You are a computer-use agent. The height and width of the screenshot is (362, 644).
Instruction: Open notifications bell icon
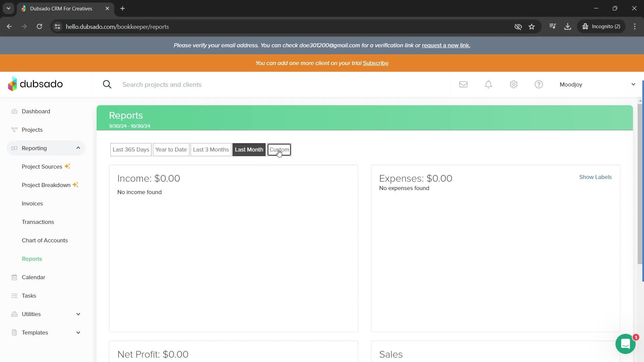click(488, 84)
